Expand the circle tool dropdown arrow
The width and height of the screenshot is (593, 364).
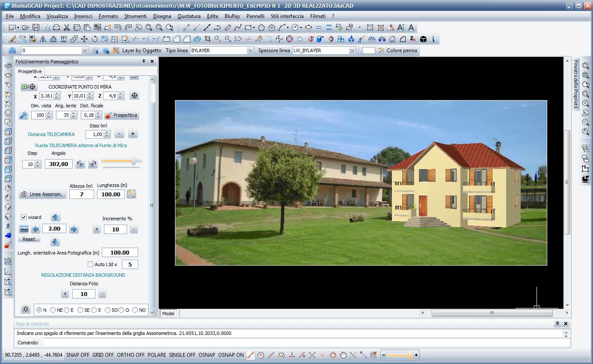pyautogui.click(x=301, y=28)
